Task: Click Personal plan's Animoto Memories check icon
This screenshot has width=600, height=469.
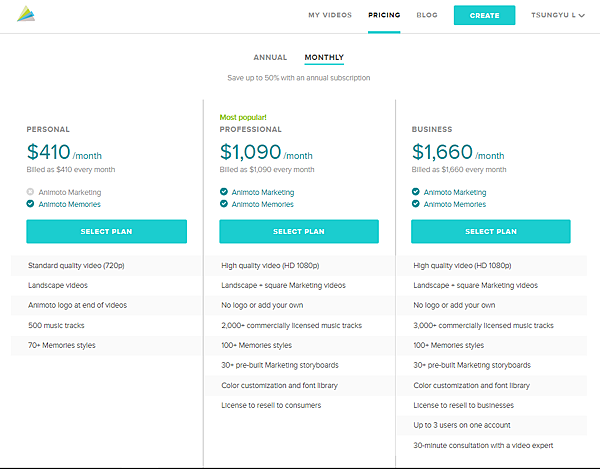Action: pos(30,204)
